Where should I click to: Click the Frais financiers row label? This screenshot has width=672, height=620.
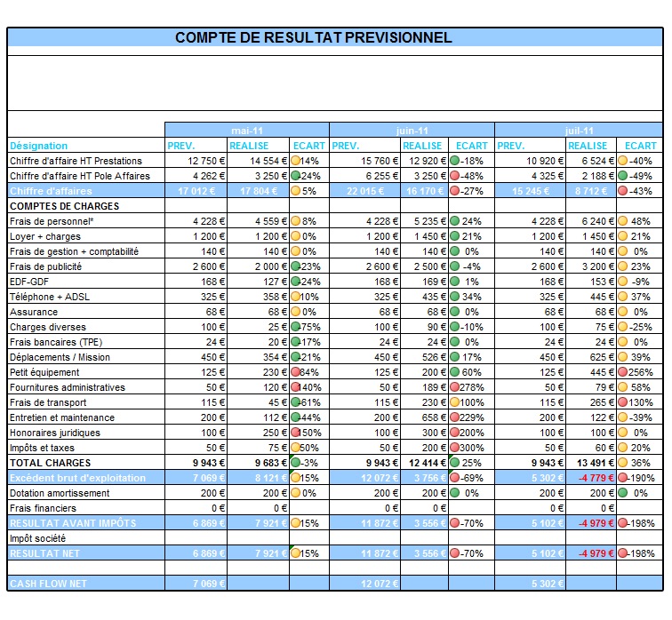(x=43, y=508)
